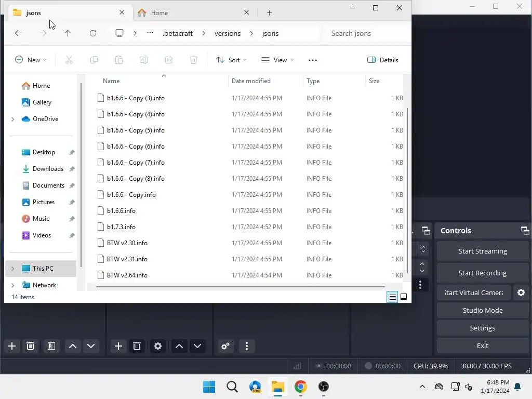Open Downloads quick access folder
Viewport: 532px width, 399px height.
(48, 169)
